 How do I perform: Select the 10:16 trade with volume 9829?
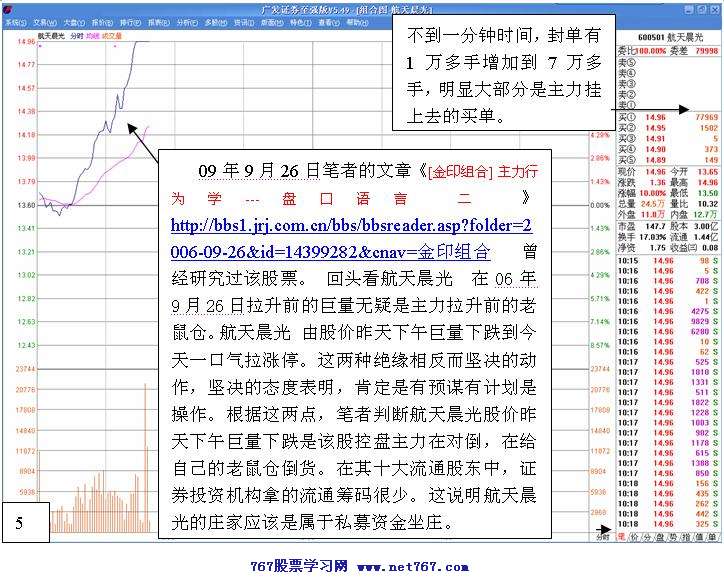coord(668,321)
